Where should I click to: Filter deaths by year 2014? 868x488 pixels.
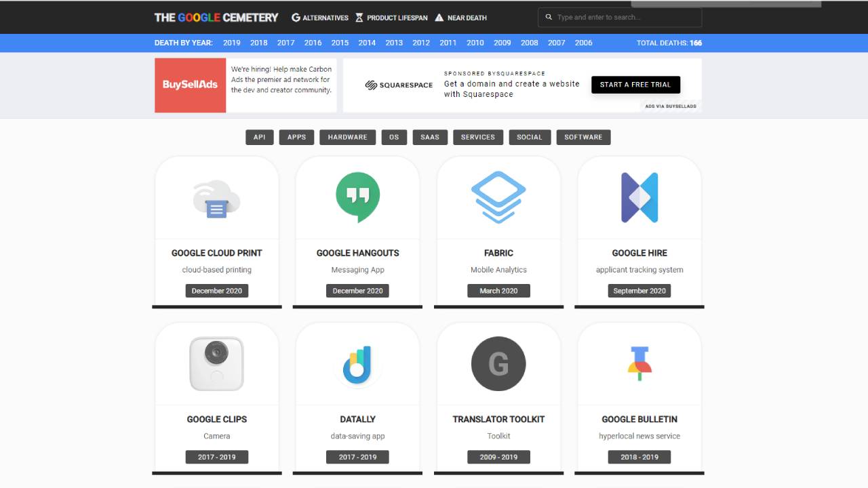coord(367,43)
